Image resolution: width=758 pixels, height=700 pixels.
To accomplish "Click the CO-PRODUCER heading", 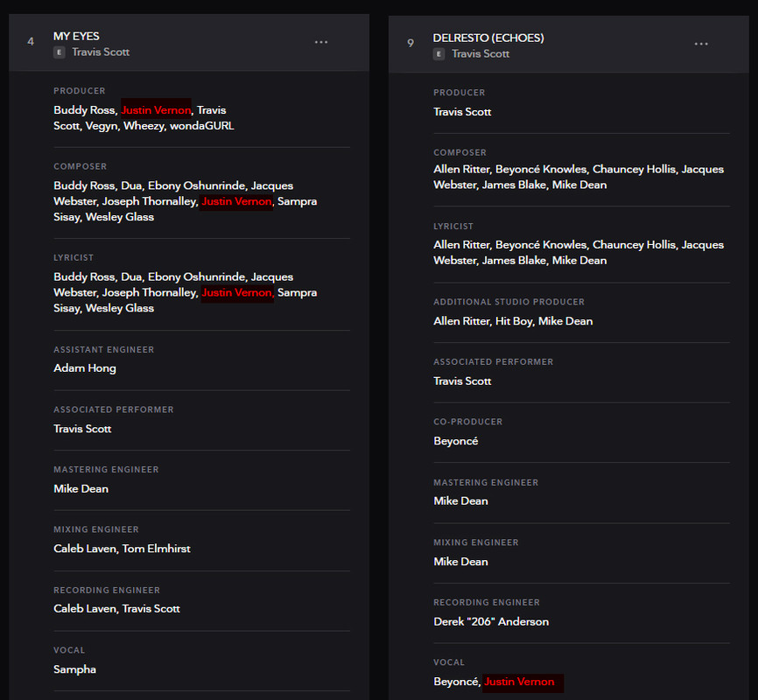I will point(468,422).
